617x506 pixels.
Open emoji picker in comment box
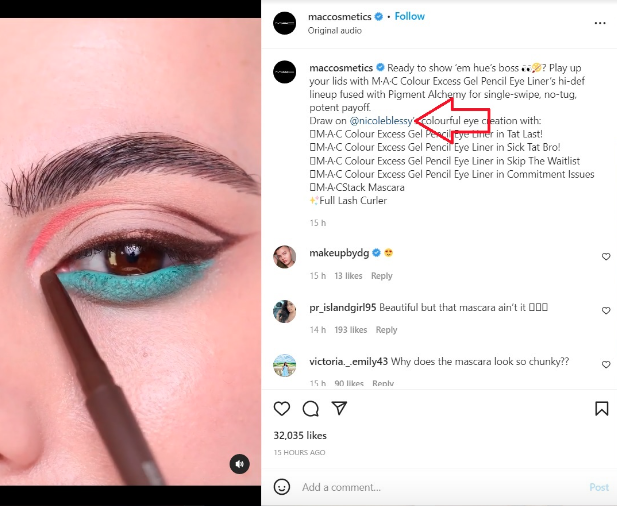click(282, 487)
